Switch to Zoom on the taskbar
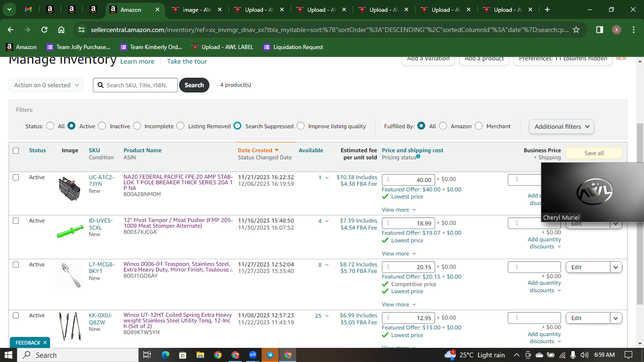Viewport: 644px width, 362px height. tap(253, 355)
